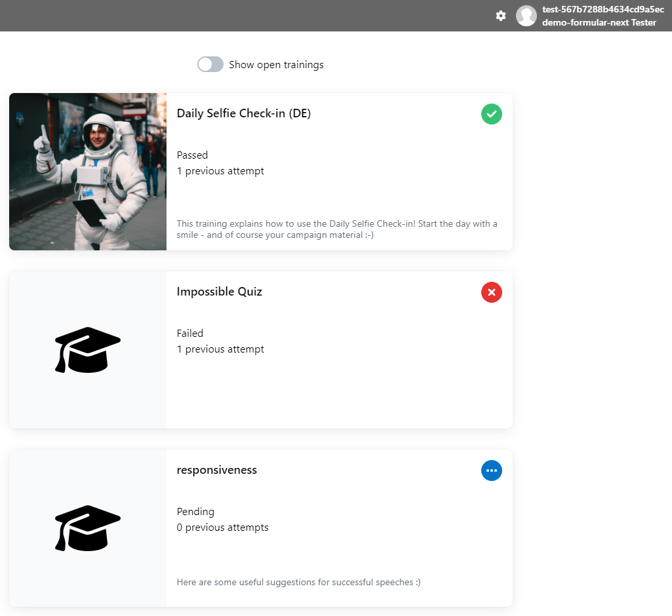Viewport: 672px width, 616px height.
Task: Open the settings gear icon
Action: pos(501,16)
